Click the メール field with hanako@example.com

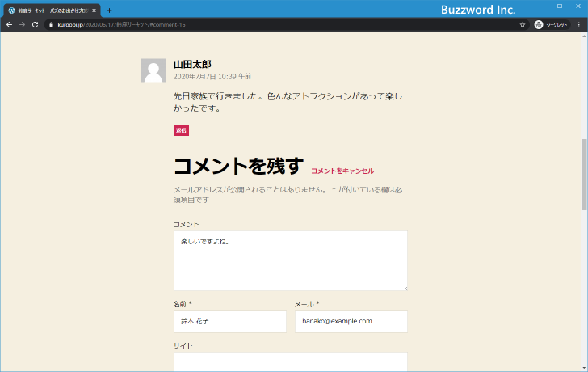[351, 321]
